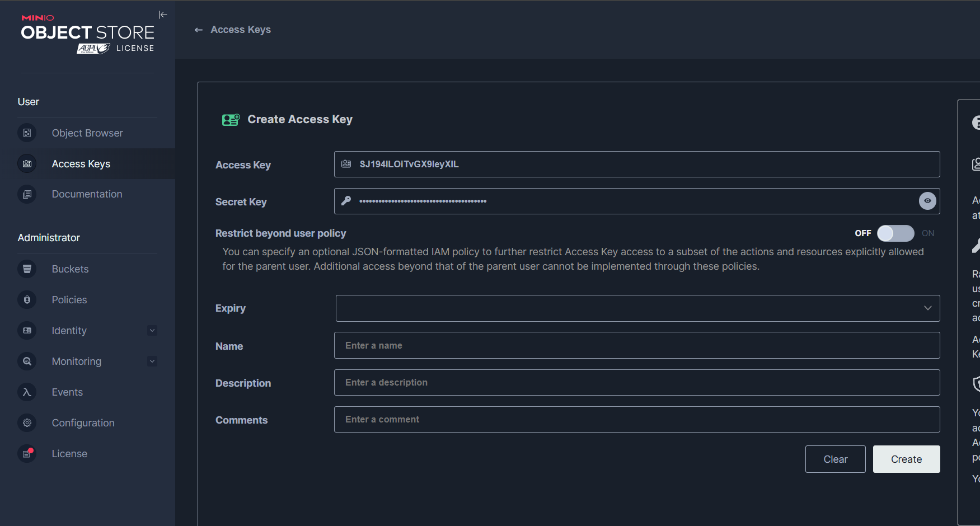The image size is (980, 526).
Task: Click the Object Browser sidebar icon
Action: [27, 133]
